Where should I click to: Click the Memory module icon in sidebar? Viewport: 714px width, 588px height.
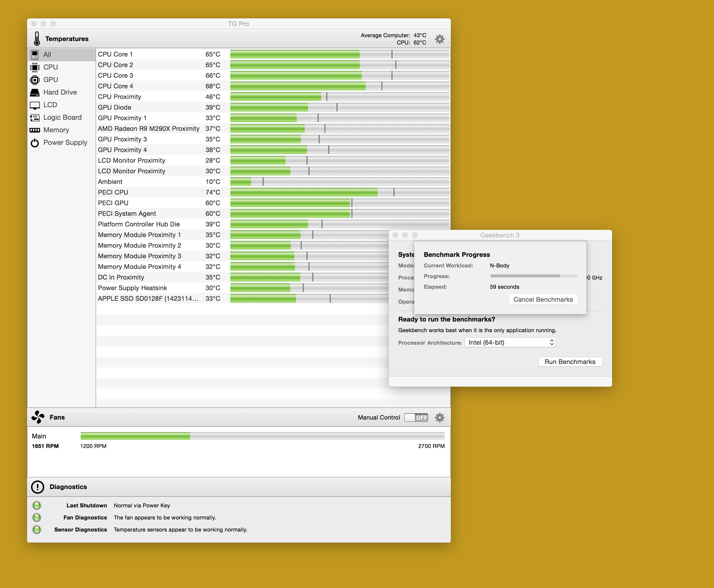[x=35, y=130]
